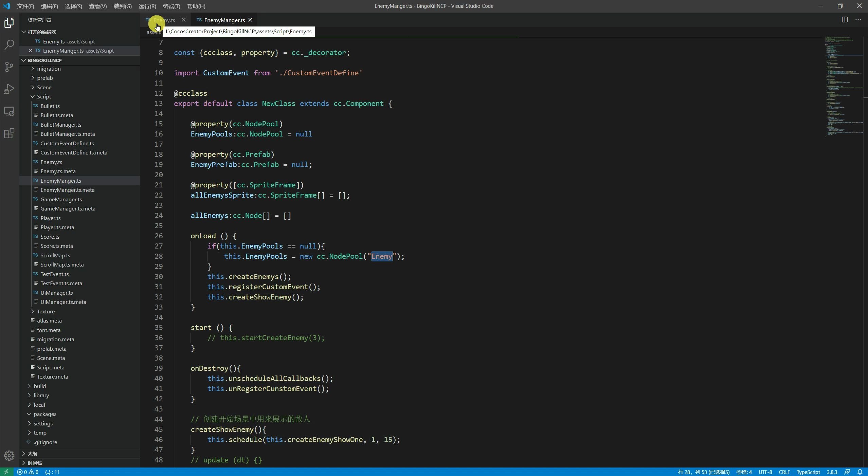Click the Source Control icon in sidebar
Viewport: 868px width, 476px height.
tap(9, 66)
